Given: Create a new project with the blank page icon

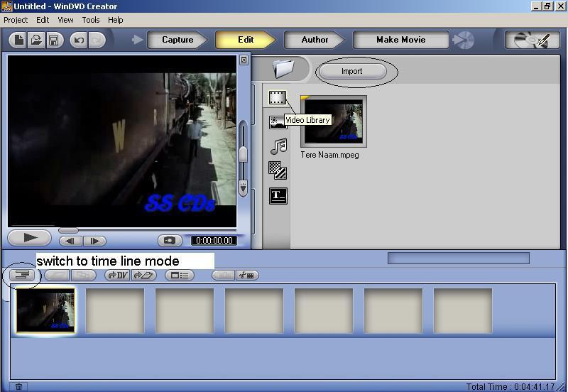Looking at the screenshot, I should click(18, 40).
